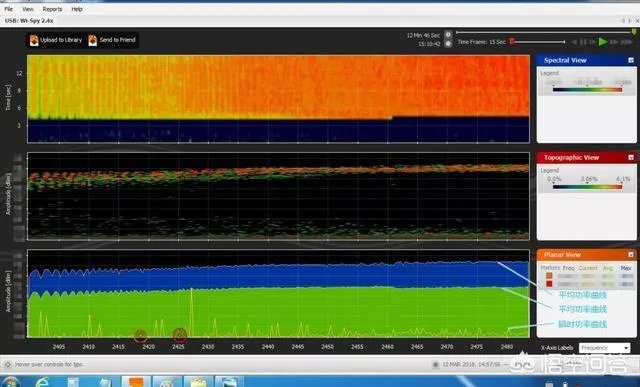Open the Reports menu
The width and height of the screenshot is (640, 387).
click(x=52, y=9)
